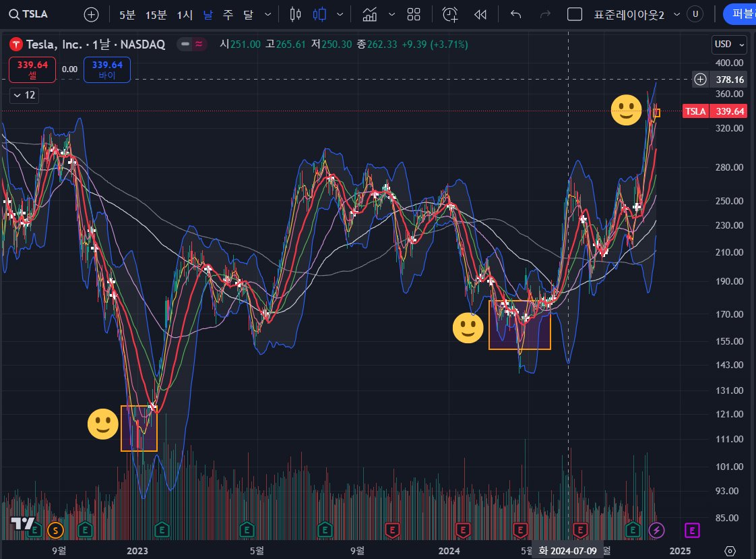Select the bars chart style icon
The height and width of the screenshot is (559, 756).
tap(296, 15)
